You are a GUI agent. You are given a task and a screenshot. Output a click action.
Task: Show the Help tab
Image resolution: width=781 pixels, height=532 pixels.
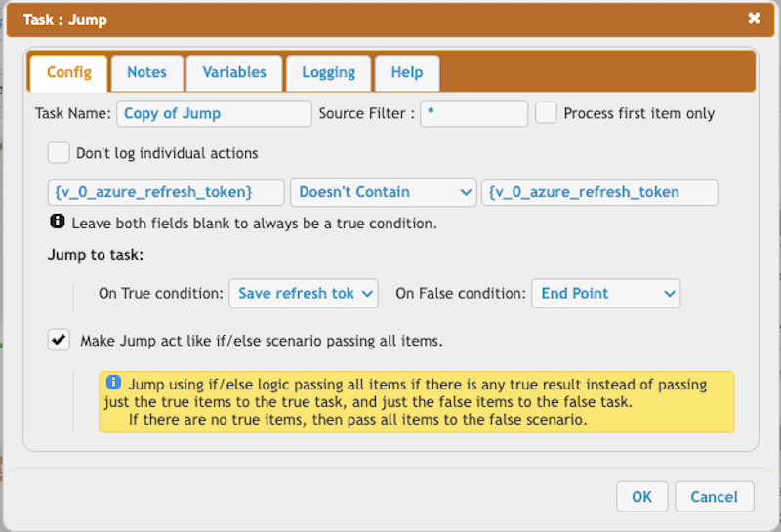(x=407, y=73)
